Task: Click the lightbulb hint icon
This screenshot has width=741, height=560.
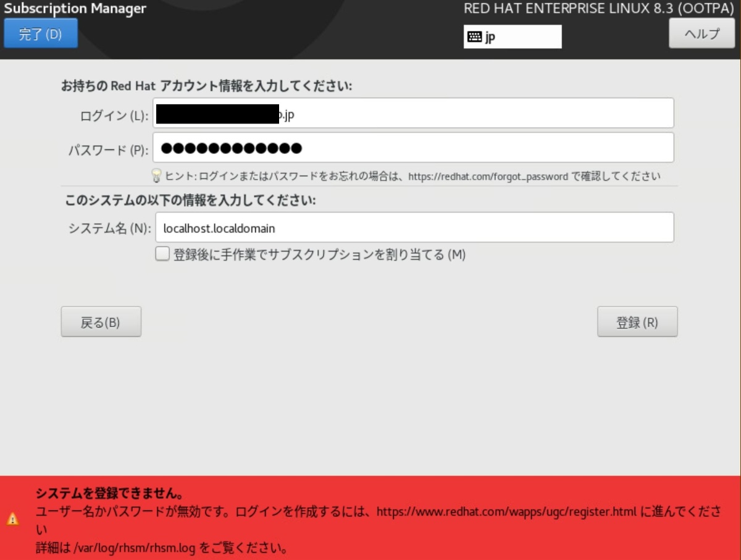Action: click(x=157, y=176)
